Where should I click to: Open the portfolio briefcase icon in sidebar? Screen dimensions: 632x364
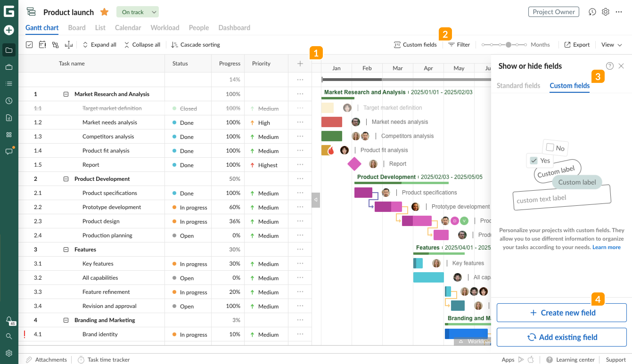(x=9, y=67)
